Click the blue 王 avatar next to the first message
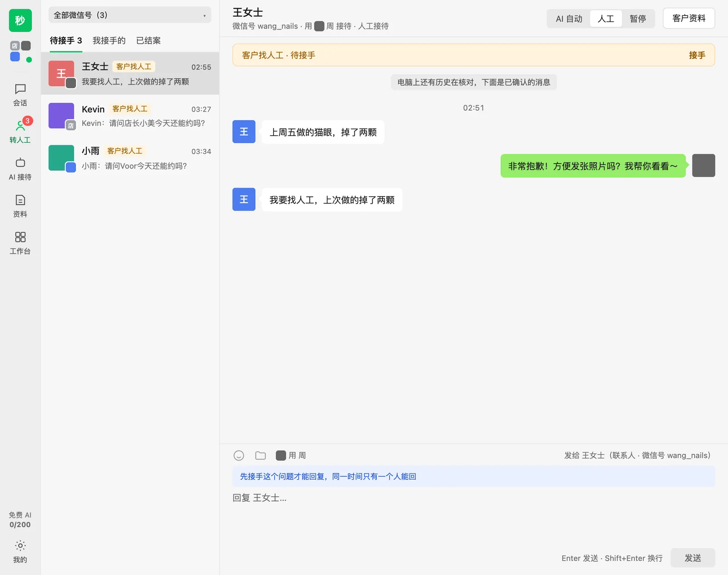 point(244,132)
